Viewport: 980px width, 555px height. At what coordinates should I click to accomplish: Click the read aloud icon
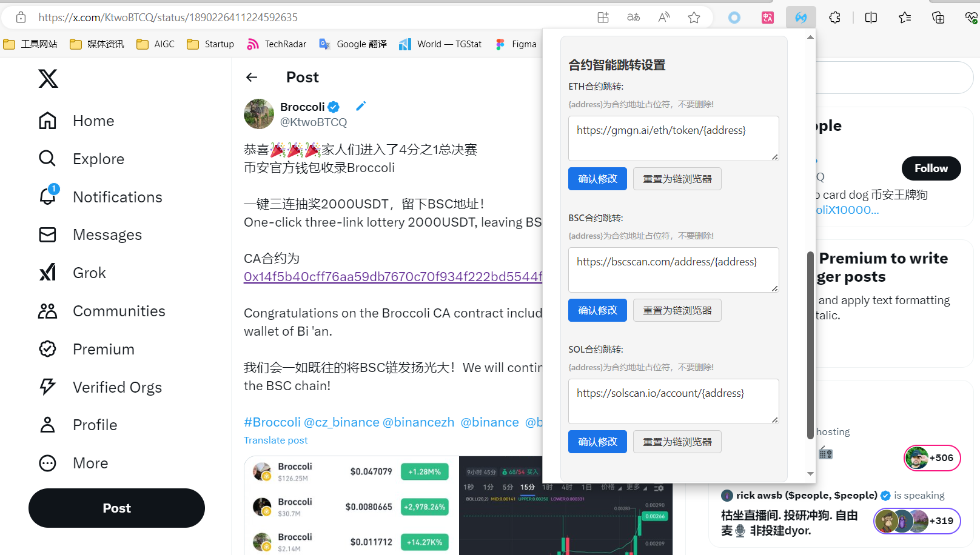pos(664,18)
